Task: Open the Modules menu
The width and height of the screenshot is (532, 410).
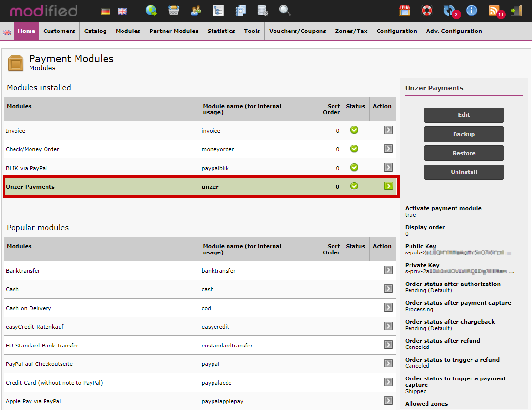Action: 128,31
